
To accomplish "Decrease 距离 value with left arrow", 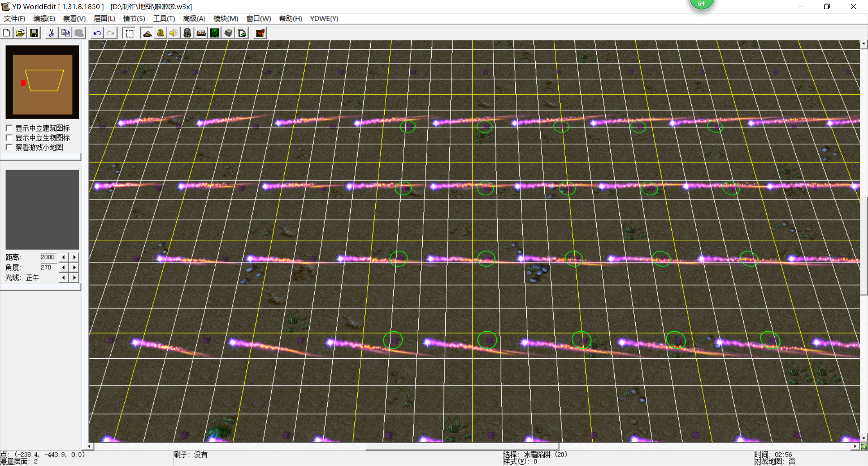I will (x=64, y=257).
